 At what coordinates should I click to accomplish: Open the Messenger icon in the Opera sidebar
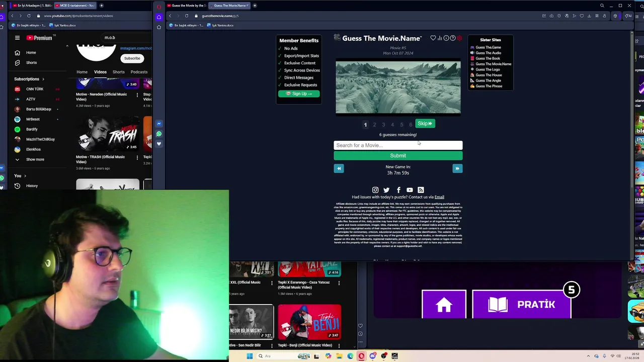point(159,124)
